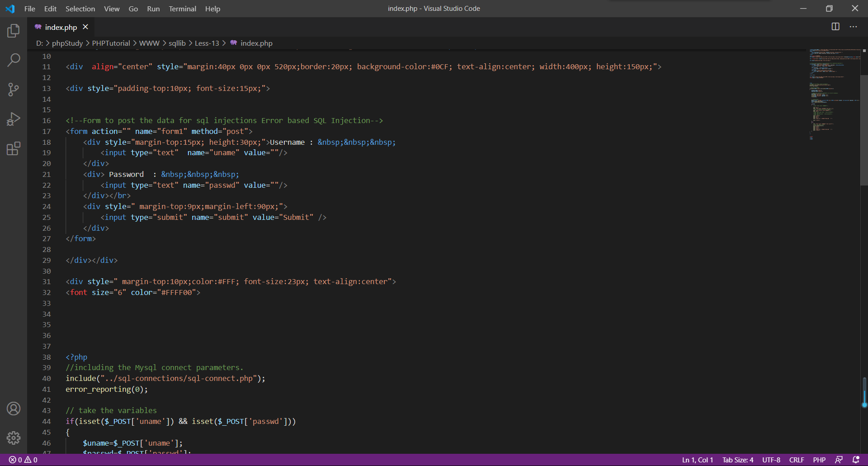Click the errors and warnings indicator

[x=23, y=460]
